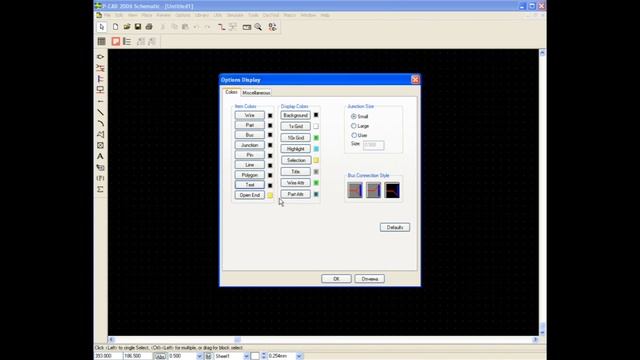Create a new schematic with New icon
The image size is (640, 360).
pos(116,27)
